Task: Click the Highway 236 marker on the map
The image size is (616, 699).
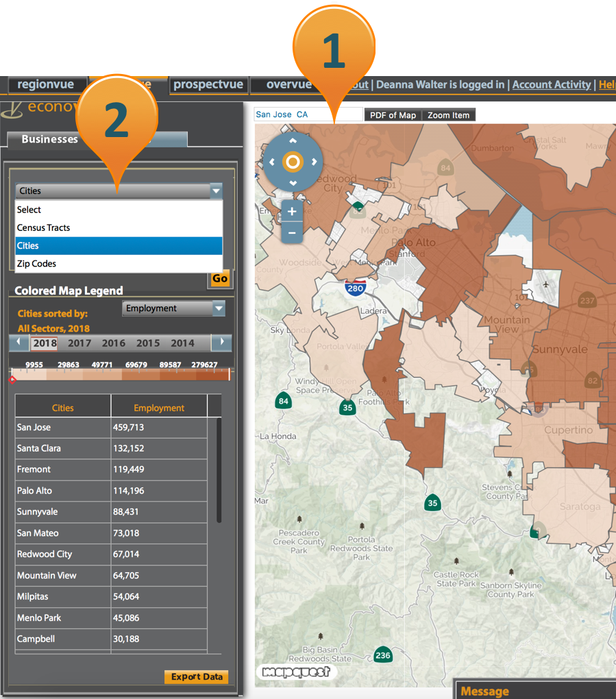Action: coord(382,655)
